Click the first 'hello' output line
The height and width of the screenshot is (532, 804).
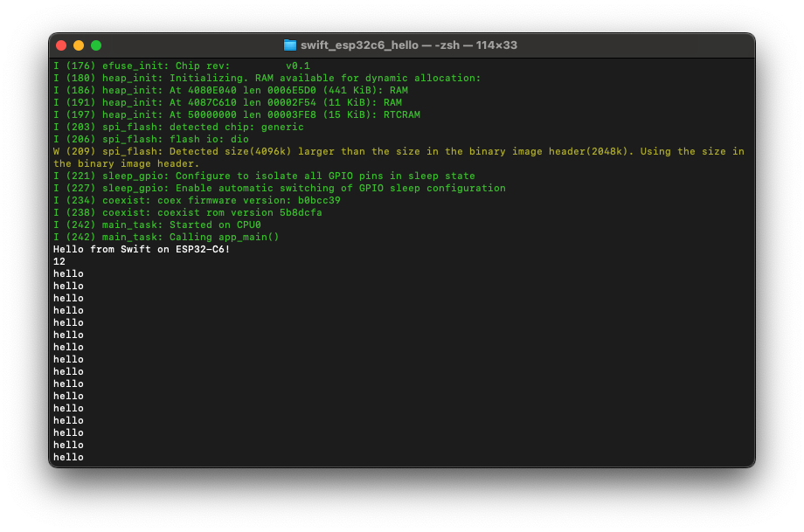[67, 273]
